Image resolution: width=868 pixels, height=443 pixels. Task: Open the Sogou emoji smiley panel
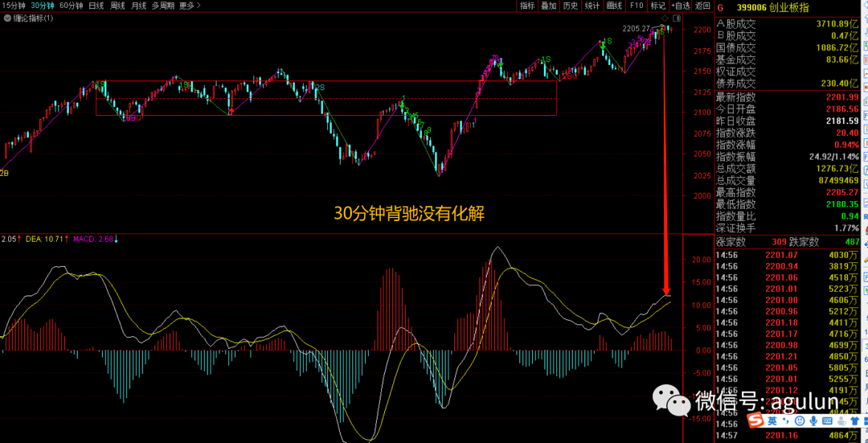point(800,421)
